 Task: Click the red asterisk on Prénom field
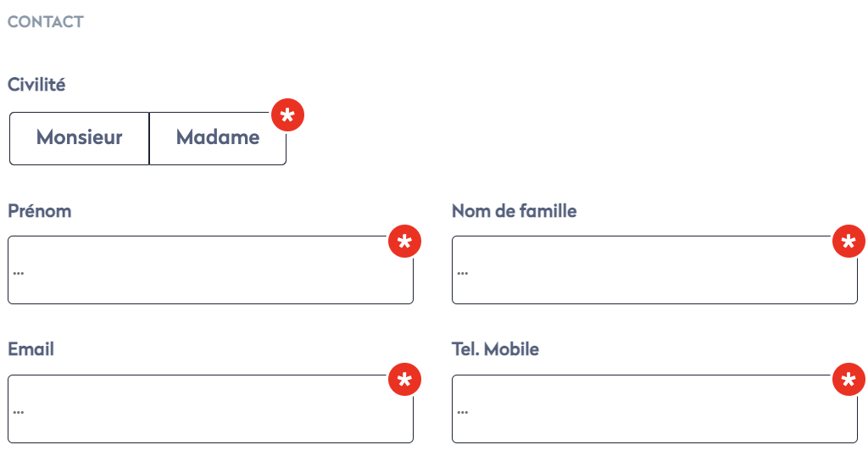[x=404, y=242]
